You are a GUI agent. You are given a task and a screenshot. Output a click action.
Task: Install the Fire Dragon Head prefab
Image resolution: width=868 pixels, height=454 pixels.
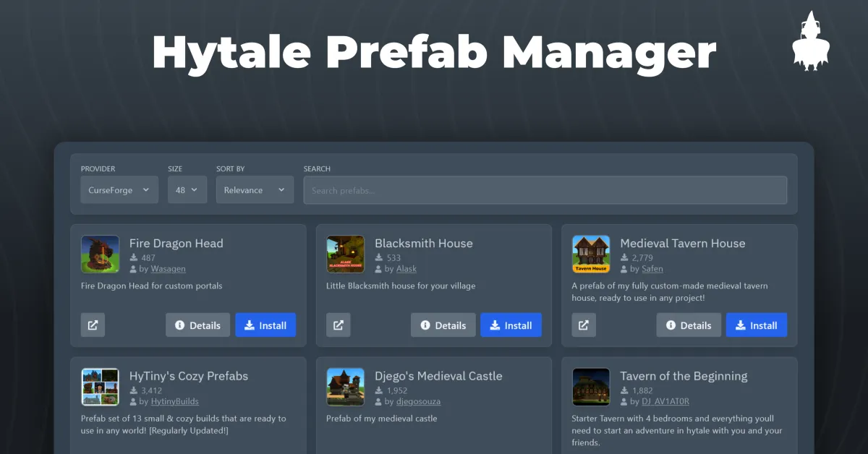coord(265,325)
